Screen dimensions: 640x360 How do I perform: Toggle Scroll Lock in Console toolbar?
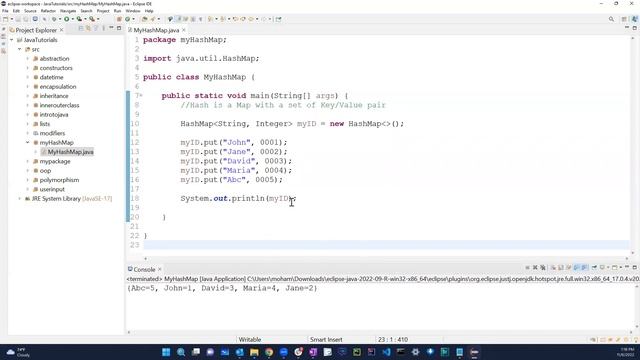point(560,267)
